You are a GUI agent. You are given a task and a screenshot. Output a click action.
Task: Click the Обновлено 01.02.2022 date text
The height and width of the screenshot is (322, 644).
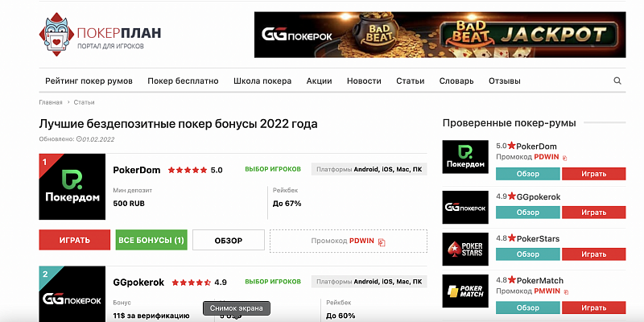click(x=76, y=139)
